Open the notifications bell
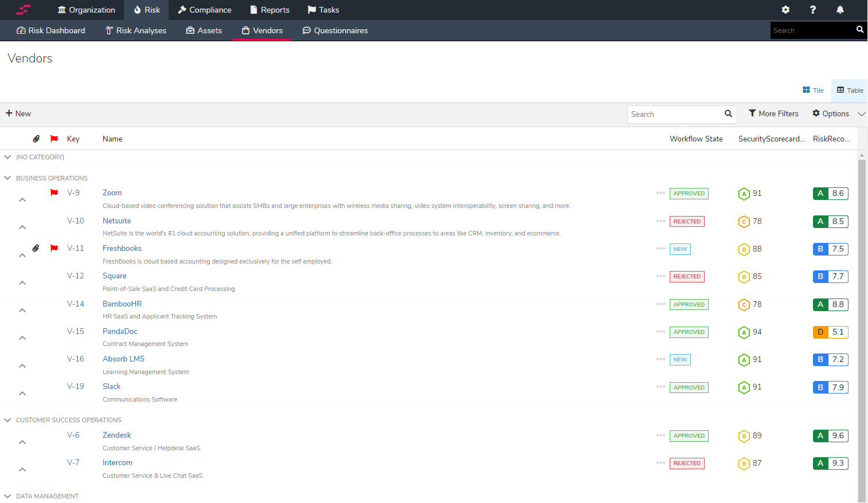Screen dimensions: 868x503 pyautogui.click(x=839, y=10)
